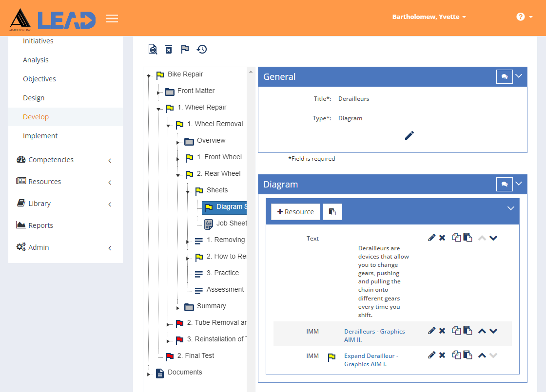The width and height of the screenshot is (546, 392).
Task: Open the hamburger navigation menu
Action: pos(112,19)
